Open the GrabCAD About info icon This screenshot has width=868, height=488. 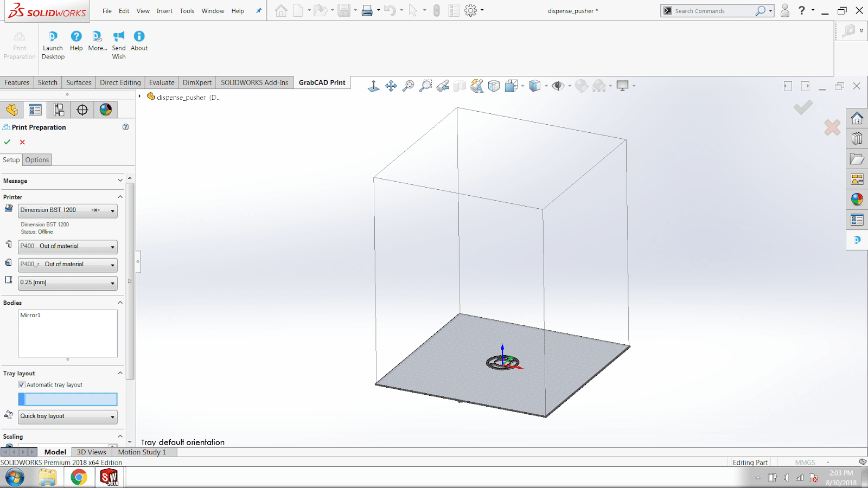[139, 36]
